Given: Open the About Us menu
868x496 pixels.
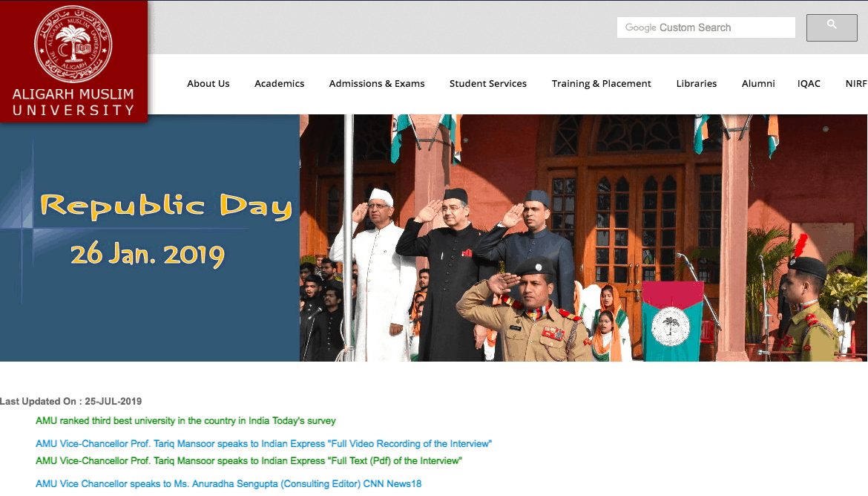Looking at the screenshot, I should [x=208, y=84].
